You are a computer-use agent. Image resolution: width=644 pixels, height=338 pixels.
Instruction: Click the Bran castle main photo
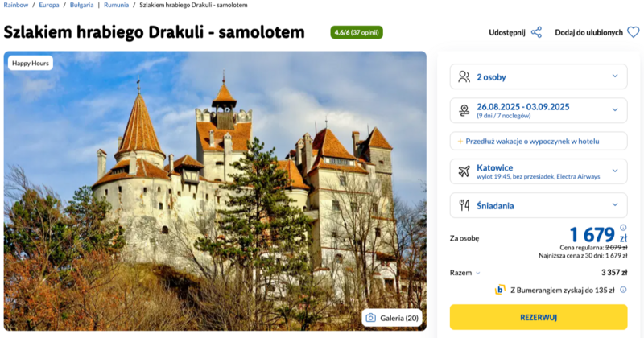click(215, 191)
